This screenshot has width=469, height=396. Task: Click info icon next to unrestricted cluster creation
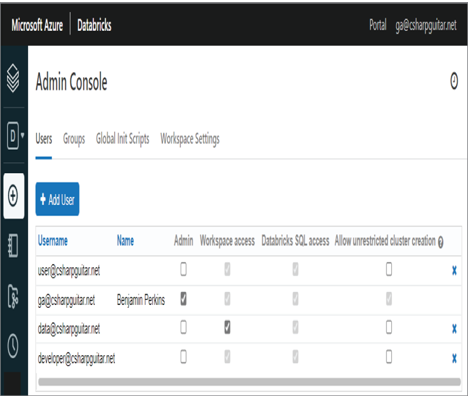tap(440, 242)
